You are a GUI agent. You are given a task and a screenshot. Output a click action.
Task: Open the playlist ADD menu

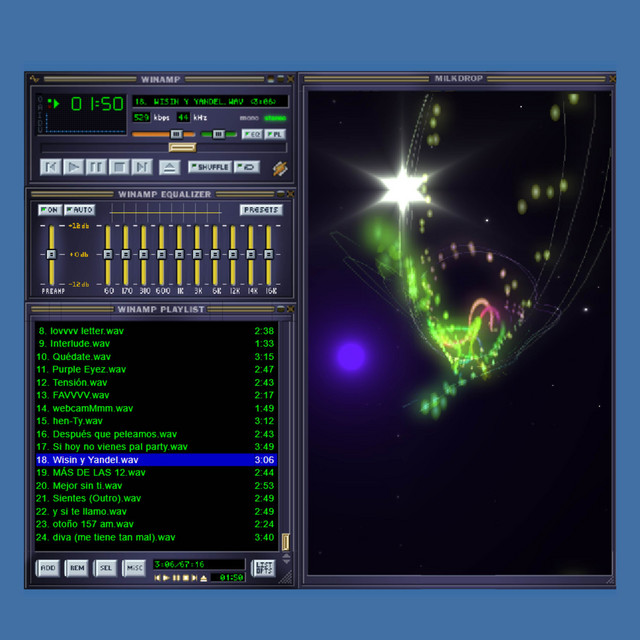48,567
